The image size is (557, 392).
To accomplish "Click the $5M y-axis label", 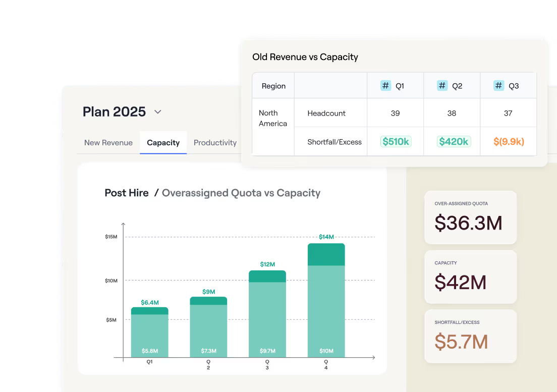I will 111,320.
